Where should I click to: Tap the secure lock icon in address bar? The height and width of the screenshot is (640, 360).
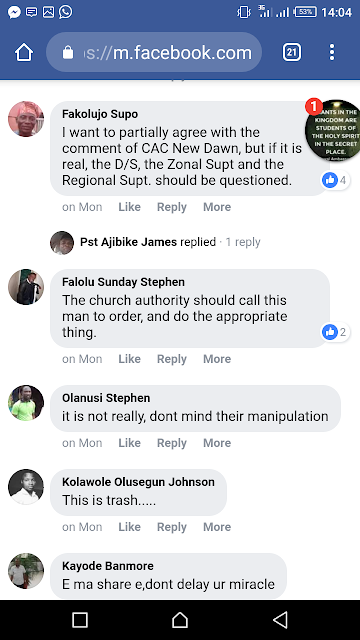pyautogui.click(x=68, y=52)
